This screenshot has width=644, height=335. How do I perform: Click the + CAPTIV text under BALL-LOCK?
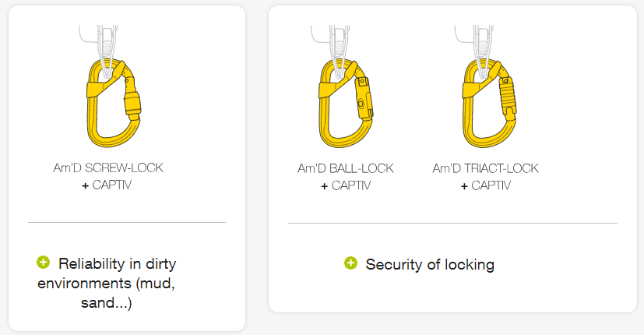(x=346, y=185)
